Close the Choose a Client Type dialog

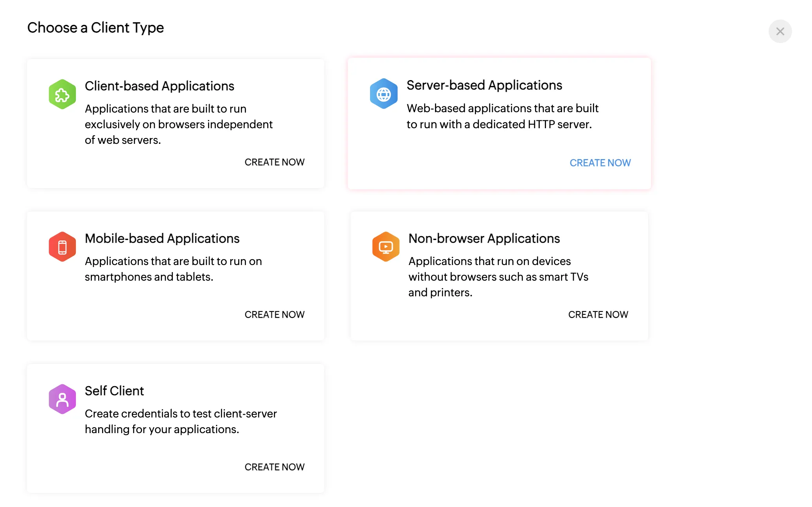pos(780,31)
